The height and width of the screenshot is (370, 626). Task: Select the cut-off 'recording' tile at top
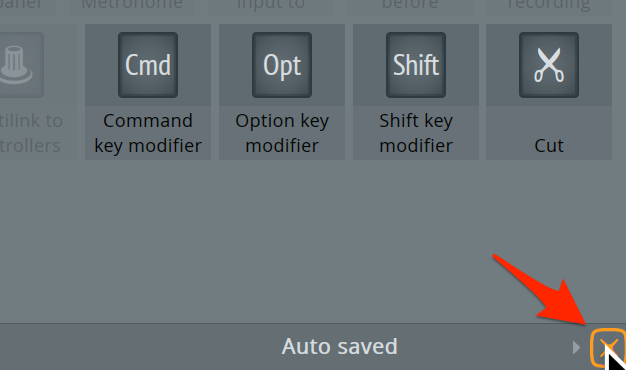pyautogui.click(x=549, y=7)
